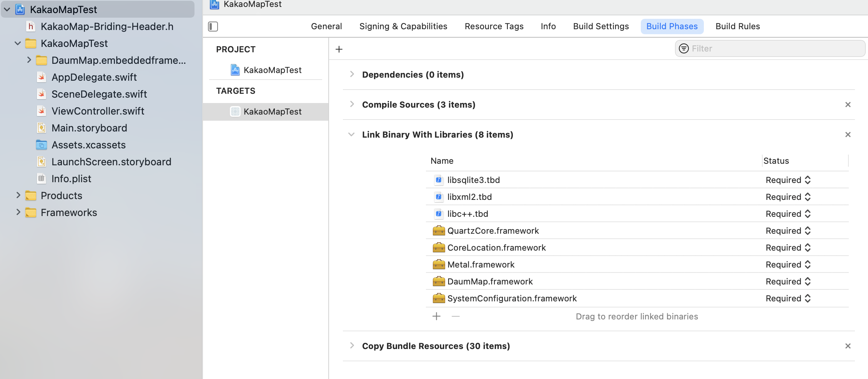Expand the Copy Bundle Resources phase
Image resolution: width=868 pixels, height=379 pixels.
tap(352, 346)
